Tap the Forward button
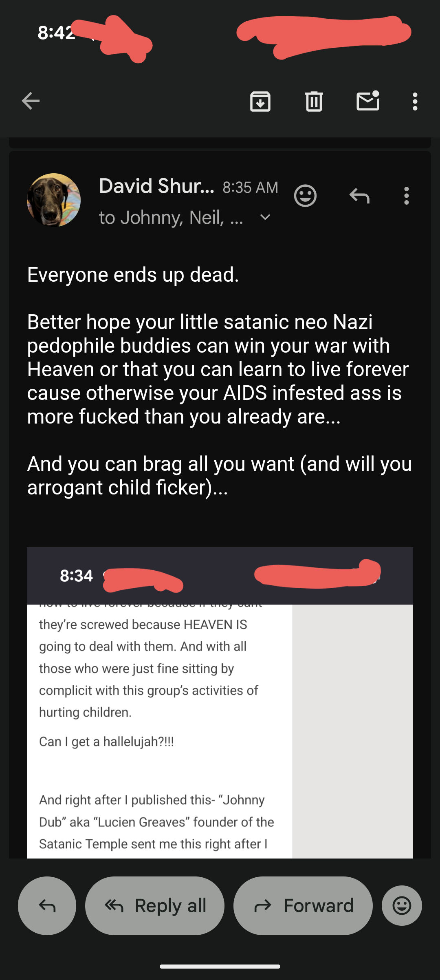Screen dimensions: 440x980 tap(303, 905)
